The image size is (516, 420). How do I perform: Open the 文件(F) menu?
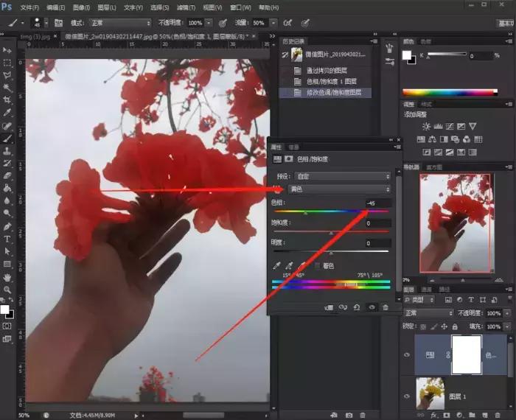(x=29, y=7)
